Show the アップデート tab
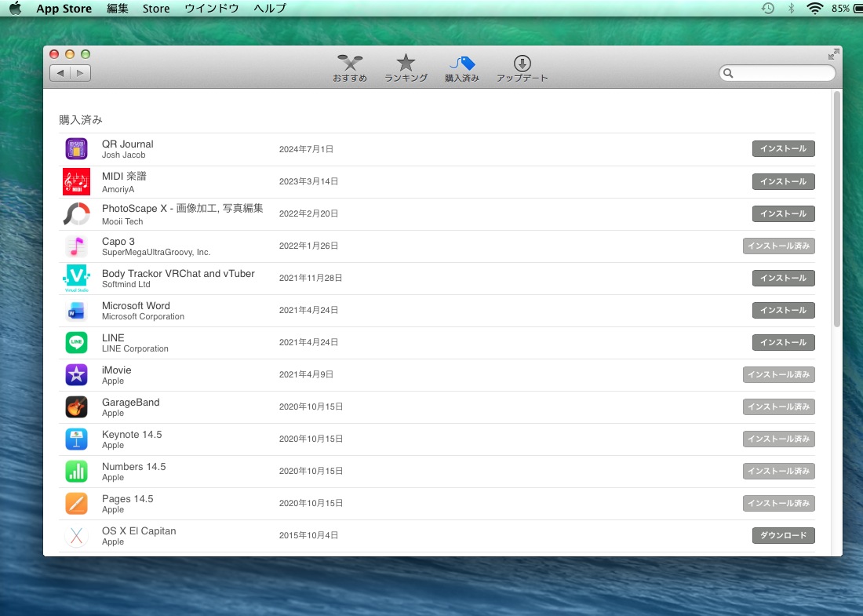The width and height of the screenshot is (863, 616). click(x=522, y=68)
